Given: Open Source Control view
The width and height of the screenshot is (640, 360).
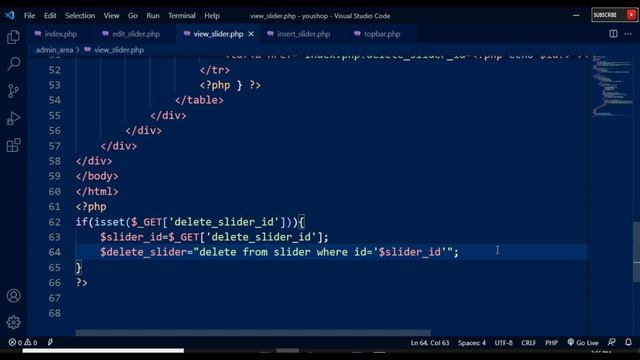Looking at the screenshot, I should pyautogui.click(x=13, y=91).
